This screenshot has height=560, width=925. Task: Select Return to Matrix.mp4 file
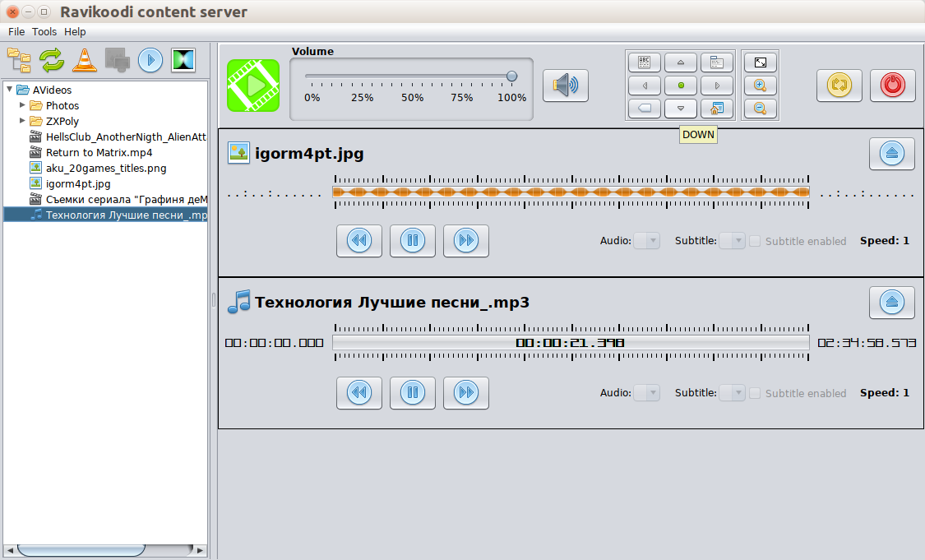99,152
